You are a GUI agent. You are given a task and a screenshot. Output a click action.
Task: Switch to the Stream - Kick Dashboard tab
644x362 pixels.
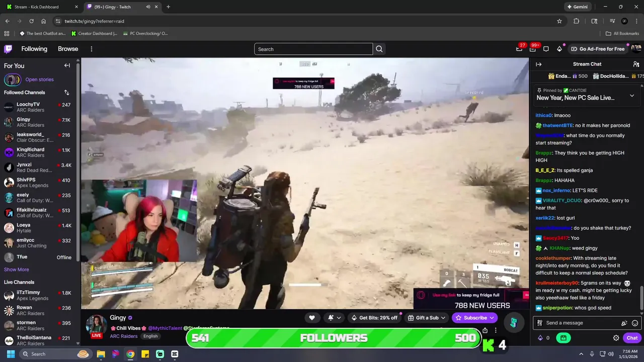[x=42, y=7]
